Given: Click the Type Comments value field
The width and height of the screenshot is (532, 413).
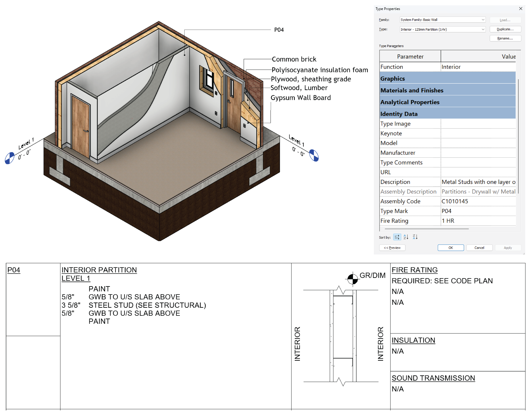Looking at the screenshot, I should [478, 163].
